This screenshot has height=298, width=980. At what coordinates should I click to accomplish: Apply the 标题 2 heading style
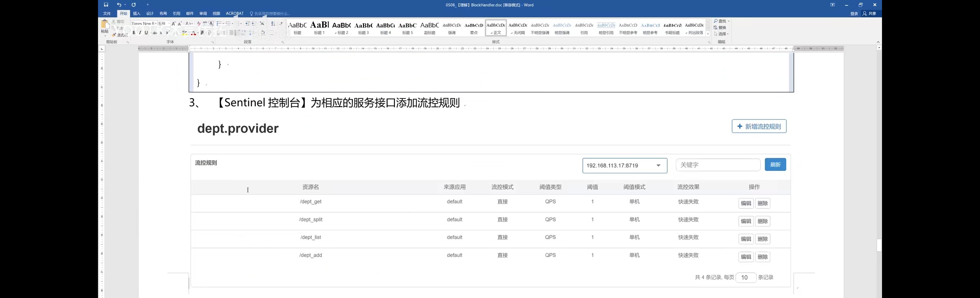pyautogui.click(x=341, y=28)
